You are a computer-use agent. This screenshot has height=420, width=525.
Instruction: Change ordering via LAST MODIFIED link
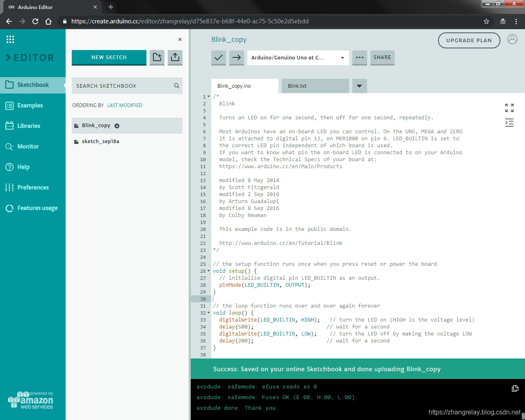125,105
